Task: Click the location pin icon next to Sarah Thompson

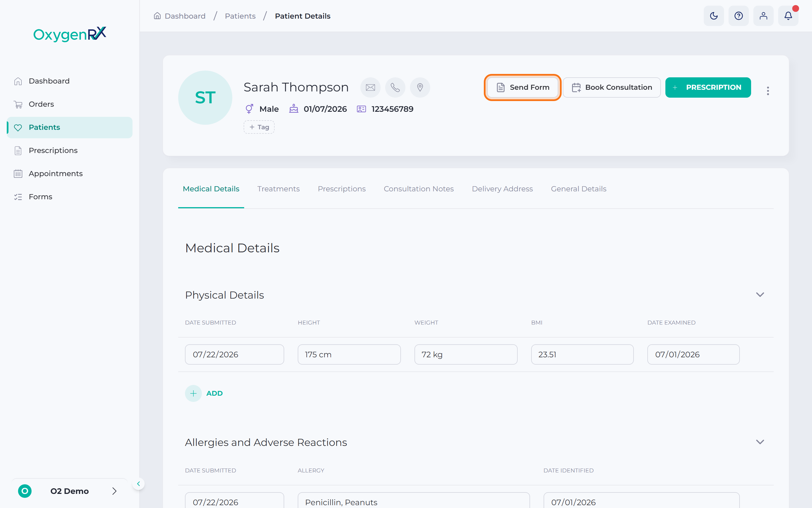Action: tap(420, 87)
